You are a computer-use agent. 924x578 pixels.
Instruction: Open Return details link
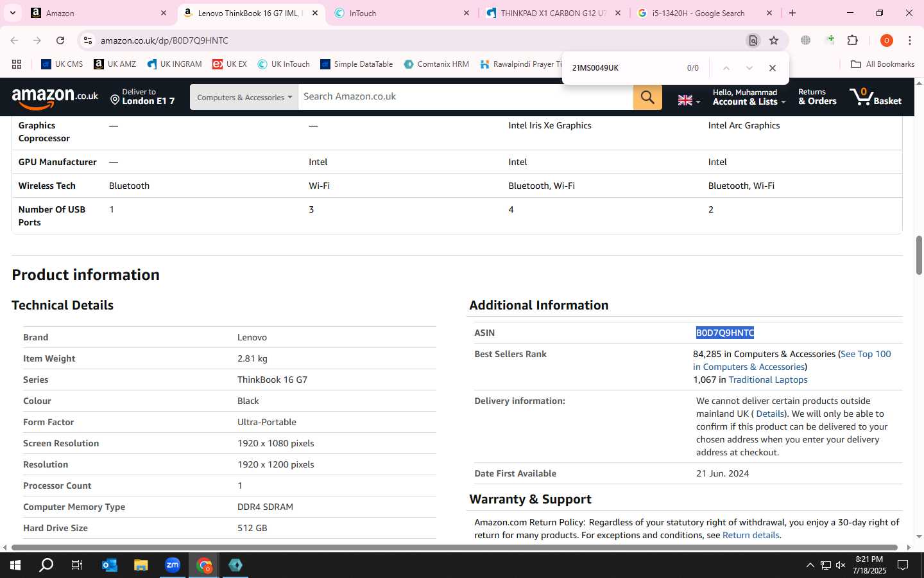point(751,535)
